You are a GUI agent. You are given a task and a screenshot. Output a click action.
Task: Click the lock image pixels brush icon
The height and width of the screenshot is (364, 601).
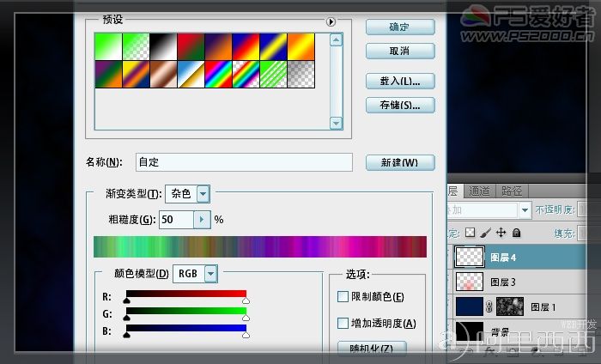pyautogui.click(x=485, y=233)
